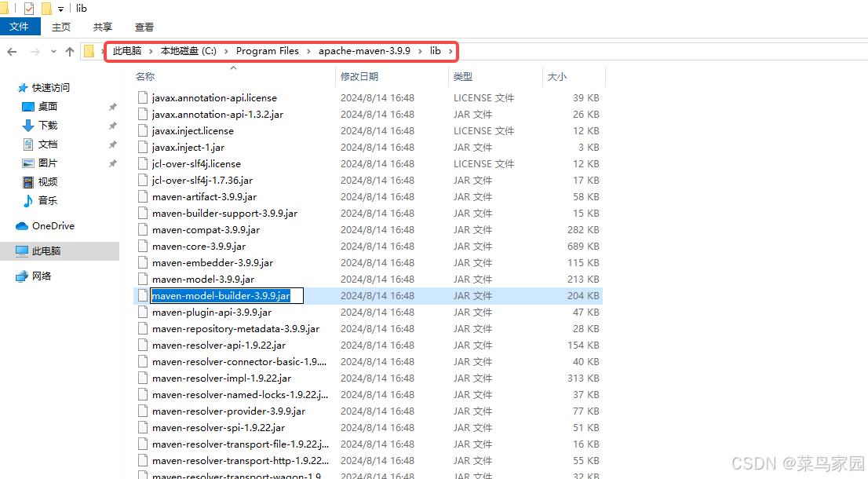Click new folder icon in title bar

46,9
